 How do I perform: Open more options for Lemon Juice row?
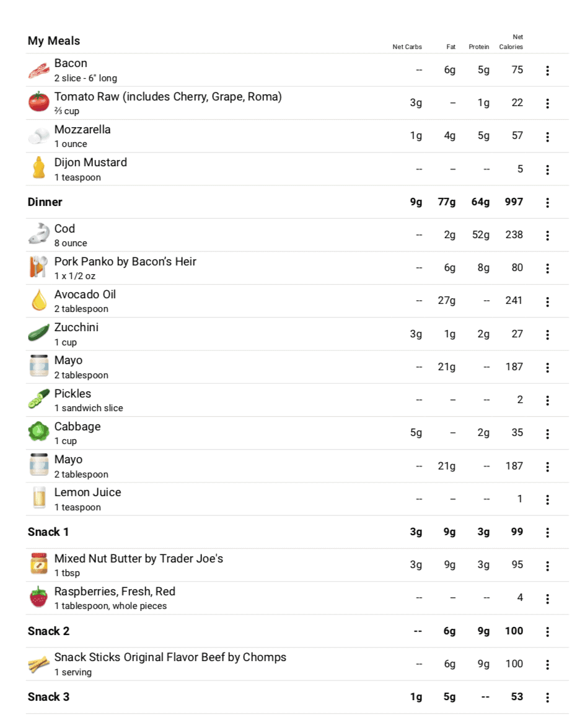[x=547, y=500]
